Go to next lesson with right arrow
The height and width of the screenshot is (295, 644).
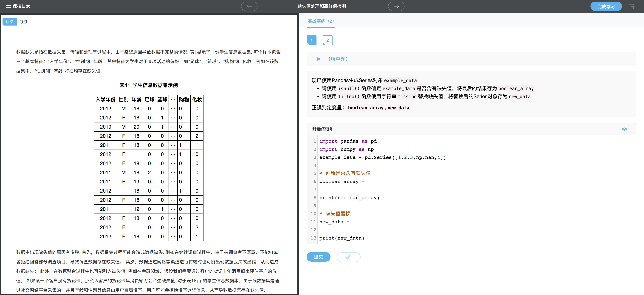click(x=396, y=6)
